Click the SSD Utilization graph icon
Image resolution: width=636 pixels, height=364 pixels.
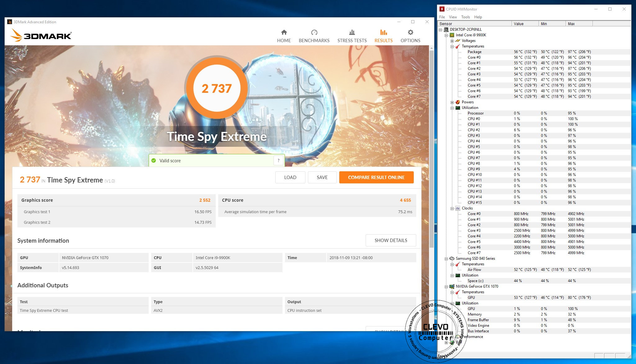[458, 275]
